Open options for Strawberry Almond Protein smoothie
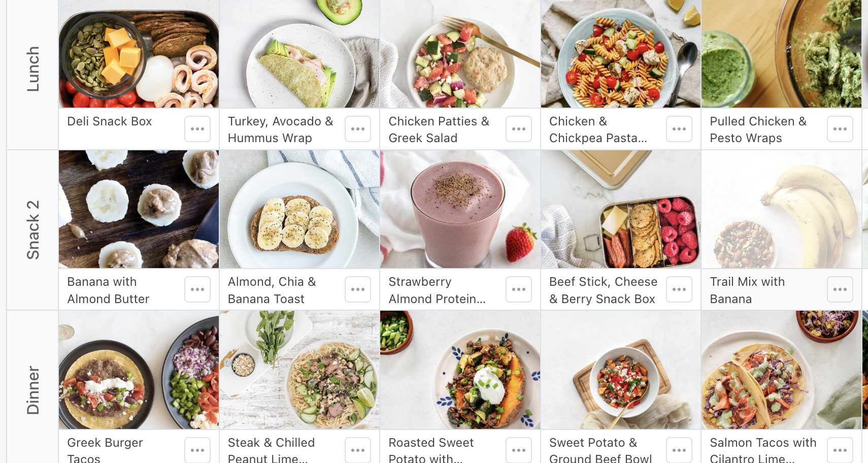868x463 pixels. coord(519,289)
